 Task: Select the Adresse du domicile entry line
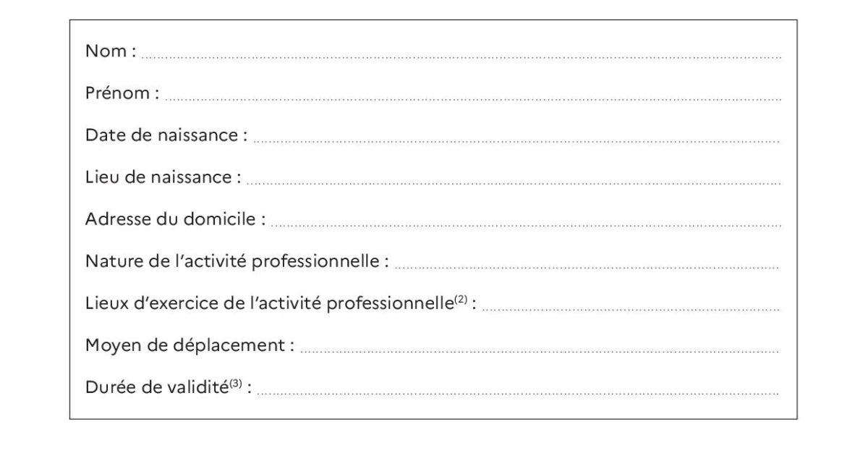pyautogui.click(x=526, y=226)
